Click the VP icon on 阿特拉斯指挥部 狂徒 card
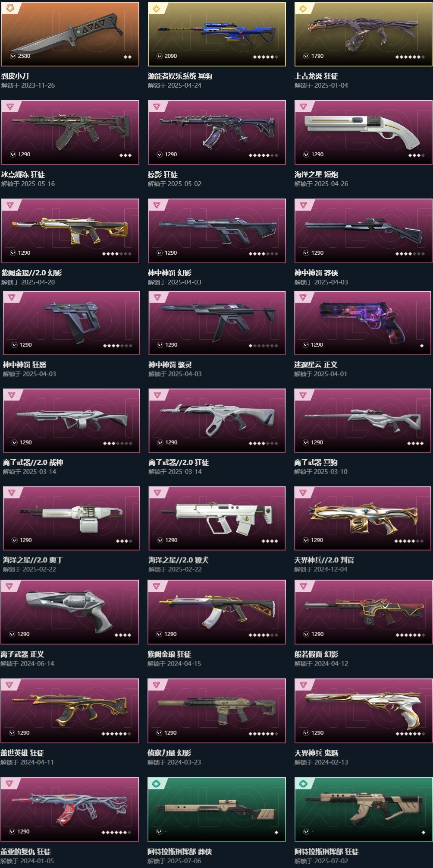 [x=306, y=832]
